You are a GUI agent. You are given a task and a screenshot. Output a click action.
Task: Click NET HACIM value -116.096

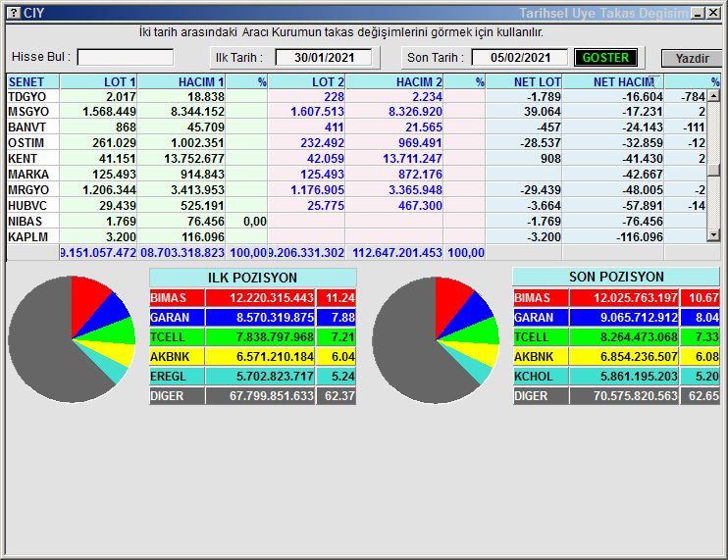(640, 237)
